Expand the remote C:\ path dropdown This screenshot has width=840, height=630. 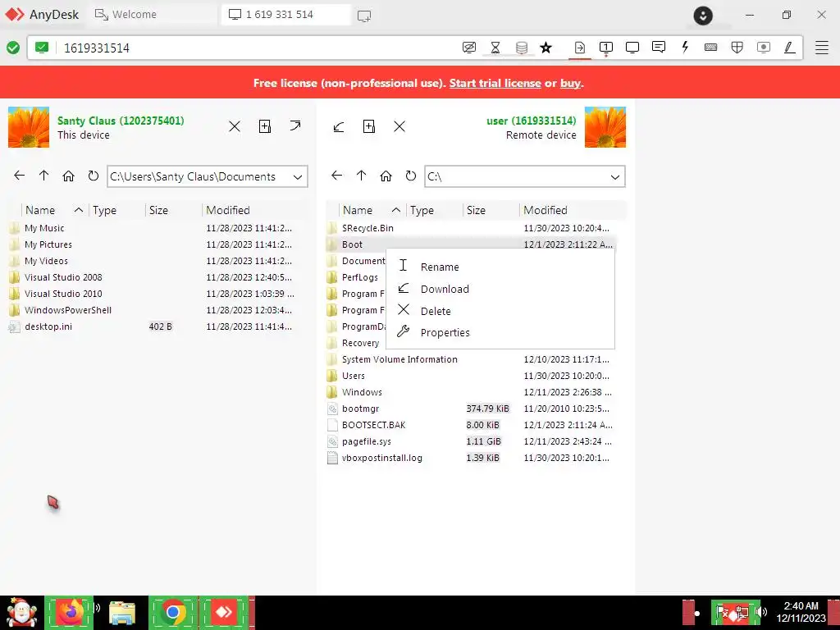tap(615, 177)
